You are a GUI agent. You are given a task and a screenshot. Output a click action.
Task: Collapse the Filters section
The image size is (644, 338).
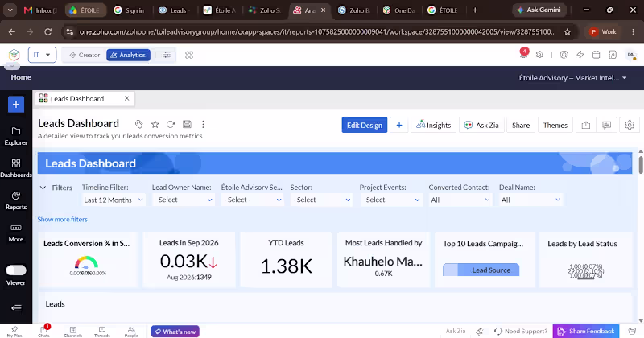(43, 188)
